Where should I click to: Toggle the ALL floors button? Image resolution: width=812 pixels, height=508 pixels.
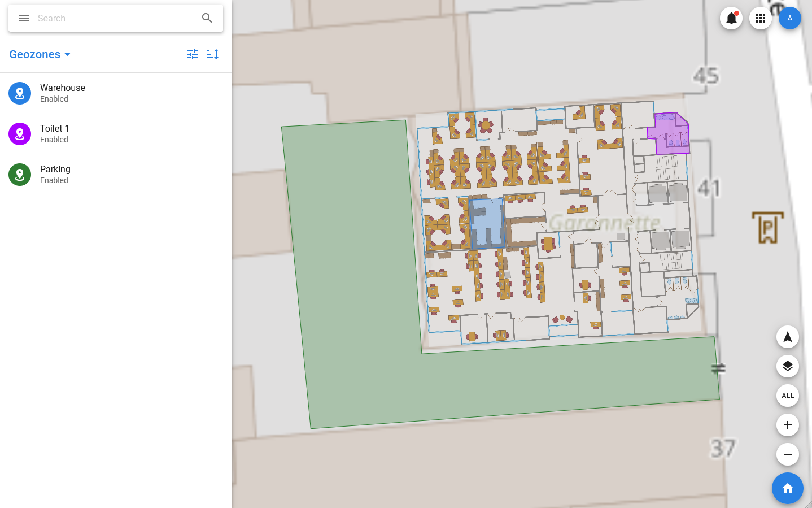788,396
